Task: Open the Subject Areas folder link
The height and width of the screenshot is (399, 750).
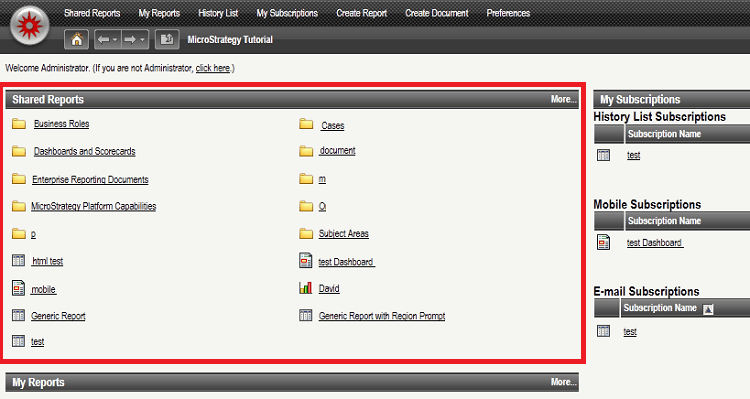Action: point(344,233)
